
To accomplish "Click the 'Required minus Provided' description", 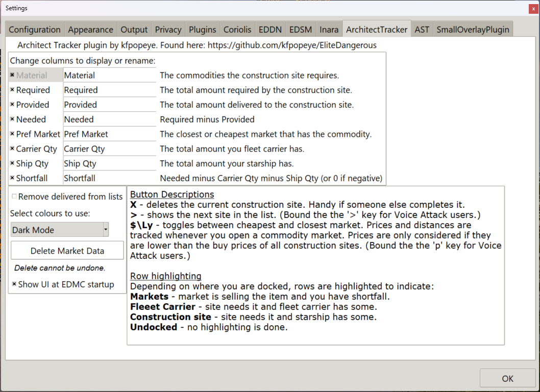I will coord(207,119).
